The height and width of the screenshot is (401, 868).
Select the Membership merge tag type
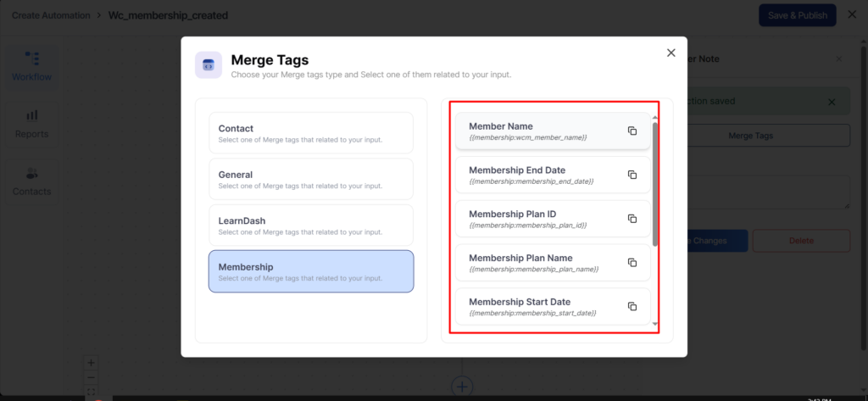(311, 271)
